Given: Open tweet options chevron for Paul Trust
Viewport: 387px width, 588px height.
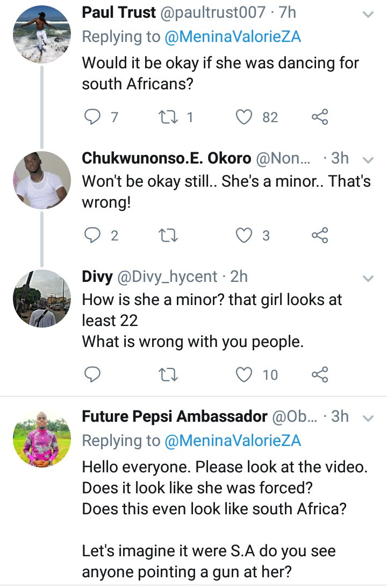Looking at the screenshot, I should [368, 15].
